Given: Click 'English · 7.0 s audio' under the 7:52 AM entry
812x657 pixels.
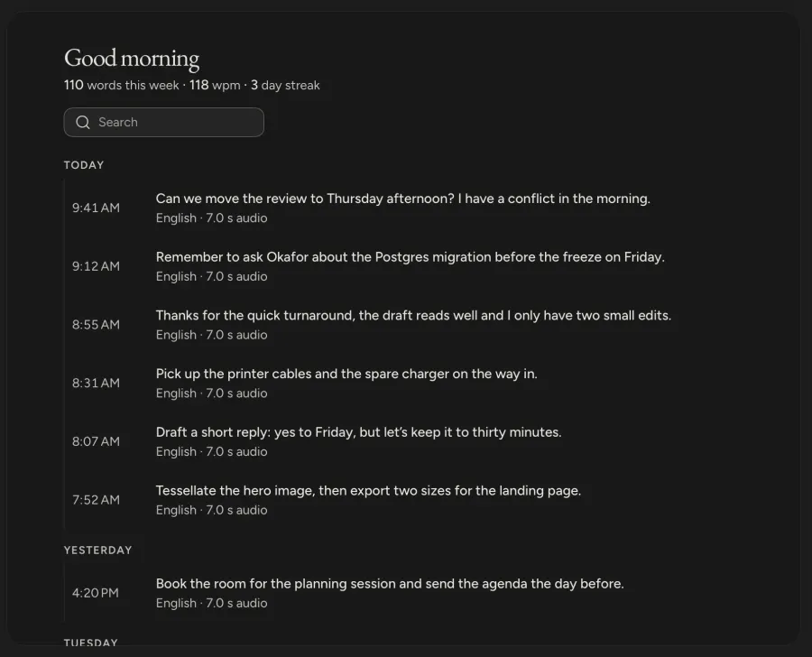Looking at the screenshot, I should click(211, 511).
